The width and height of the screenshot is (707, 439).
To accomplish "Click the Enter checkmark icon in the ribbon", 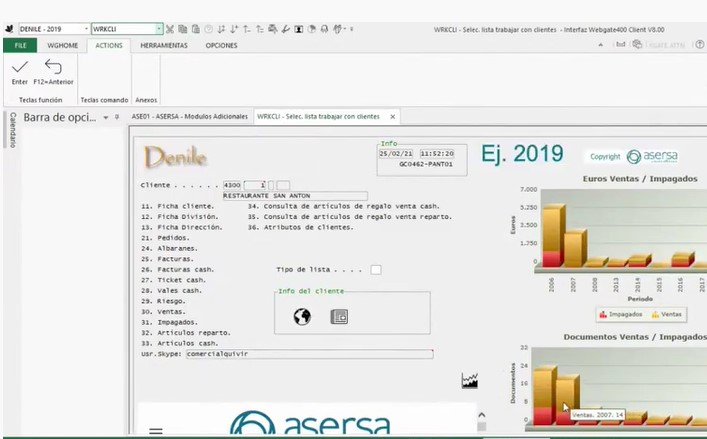I will tap(20, 67).
